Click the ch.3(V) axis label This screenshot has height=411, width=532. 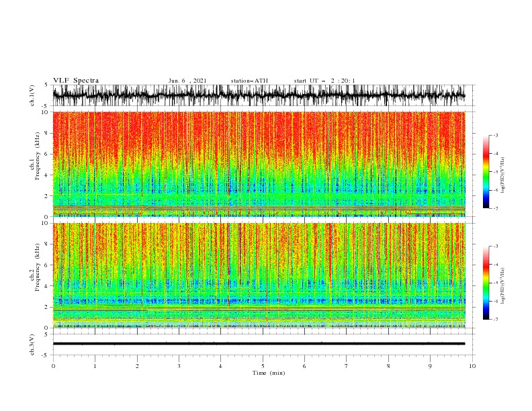(32, 345)
